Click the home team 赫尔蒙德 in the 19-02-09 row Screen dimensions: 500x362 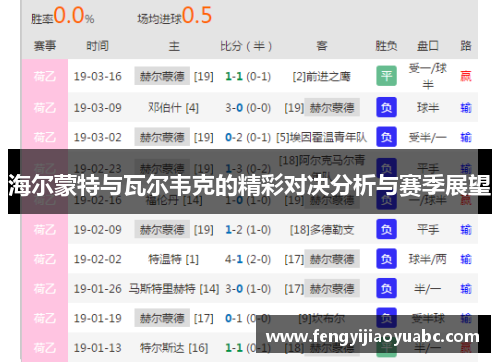(x=162, y=229)
